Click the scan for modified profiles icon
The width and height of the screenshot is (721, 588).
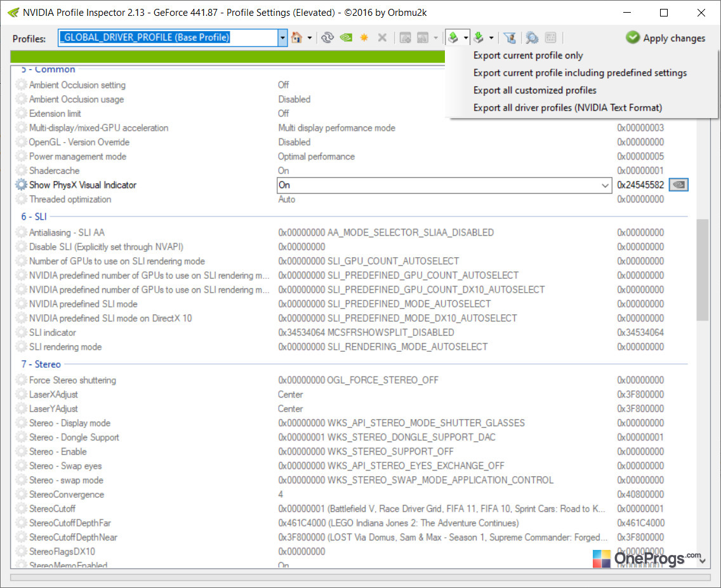(532, 37)
